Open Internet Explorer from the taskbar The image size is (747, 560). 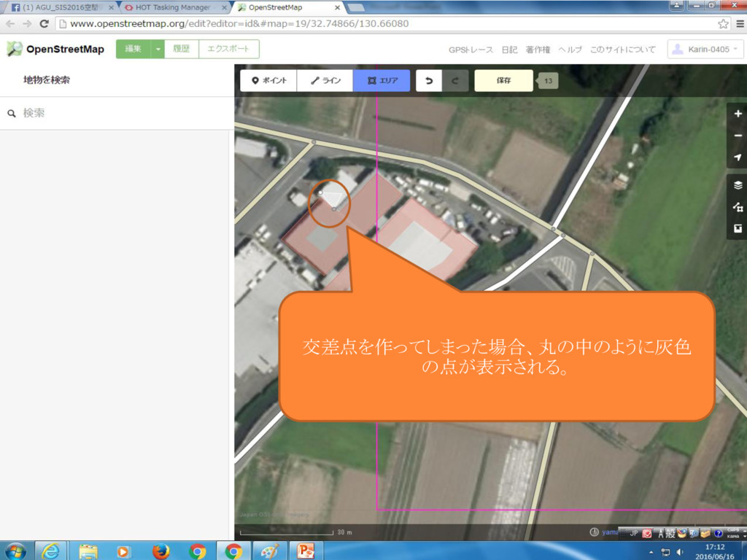click(x=50, y=551)
